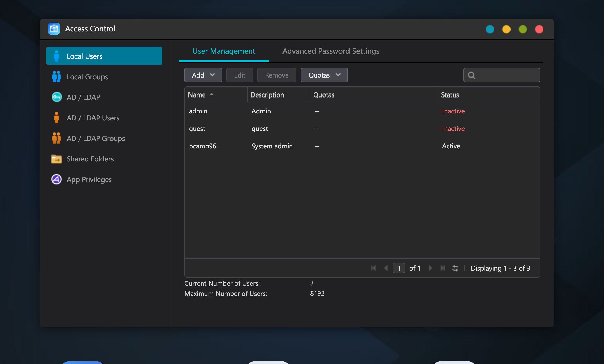Click the quota value for guest
Viewport: 604px width, 364px height.
tap(317, 129)
